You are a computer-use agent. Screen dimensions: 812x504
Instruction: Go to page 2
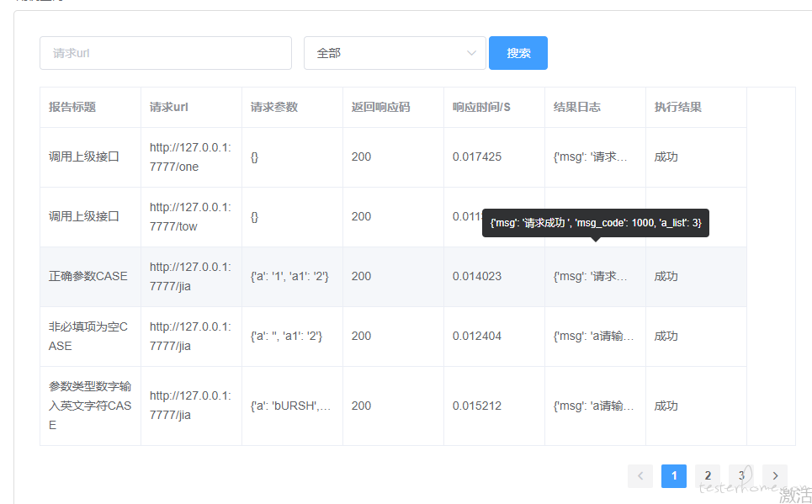click(x=708, y=476)
